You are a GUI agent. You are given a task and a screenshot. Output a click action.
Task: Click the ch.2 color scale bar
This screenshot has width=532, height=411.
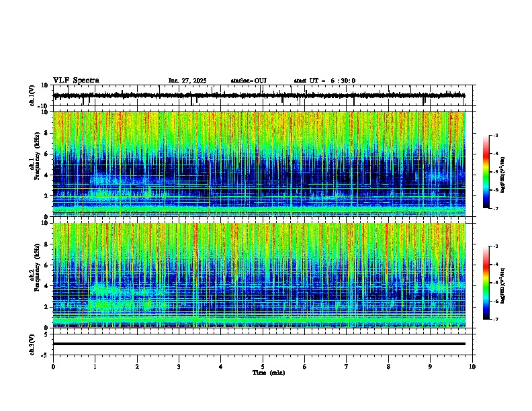(486, 283)
